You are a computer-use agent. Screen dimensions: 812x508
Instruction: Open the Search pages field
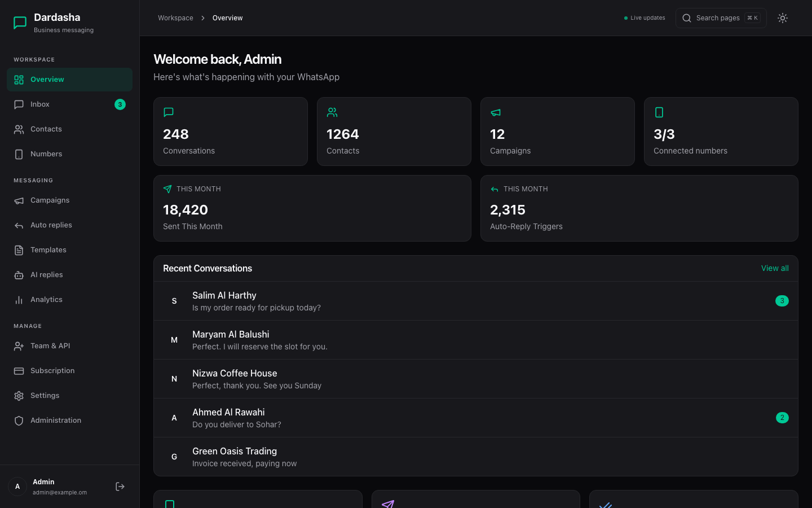tap(721, 18)
